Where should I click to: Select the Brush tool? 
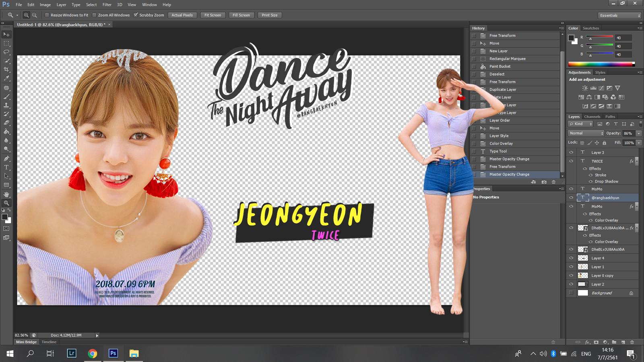(x=6, y=97)
